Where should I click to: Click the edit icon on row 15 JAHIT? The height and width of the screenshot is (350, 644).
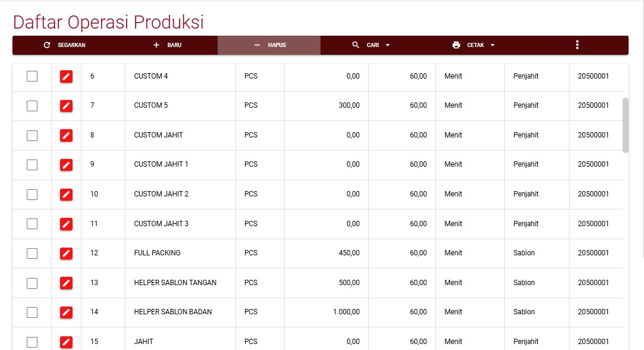(x=66, y=342)
